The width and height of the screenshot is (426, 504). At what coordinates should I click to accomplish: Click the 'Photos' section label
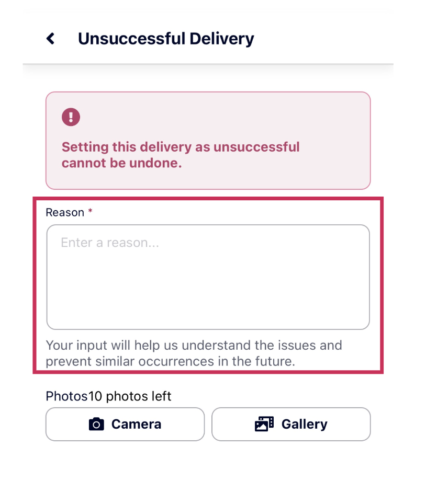pyautogui.click(x=67, y=396)
